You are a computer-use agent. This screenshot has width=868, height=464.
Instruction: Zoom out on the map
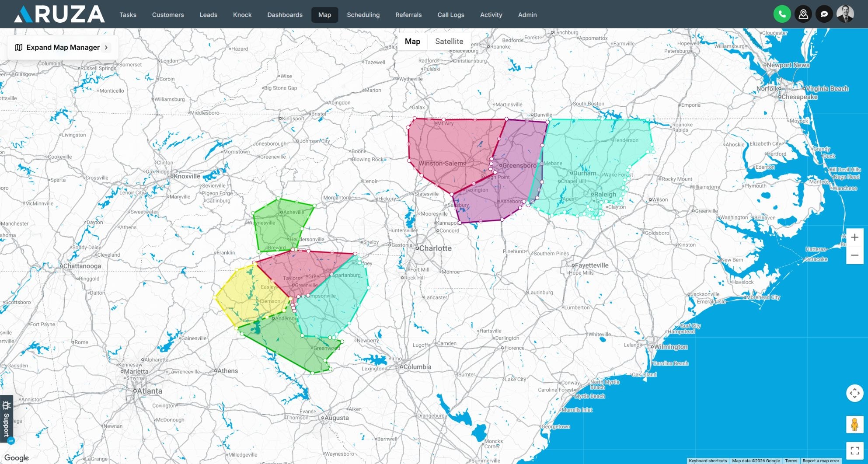[854, 255]
